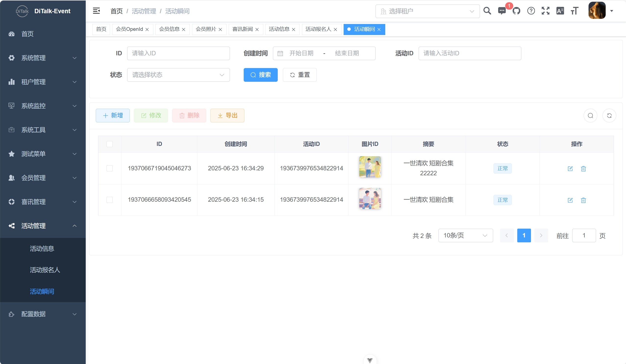The height and width of the screenshot is (364, 626).
Task: Open the 10条/页 page size dropdown
Action: (x=465, y=235)
